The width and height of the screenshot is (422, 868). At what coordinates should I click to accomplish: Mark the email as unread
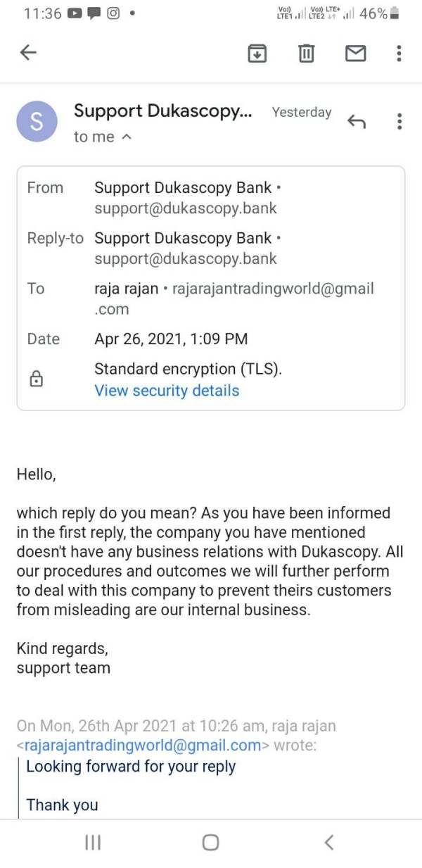355,53
